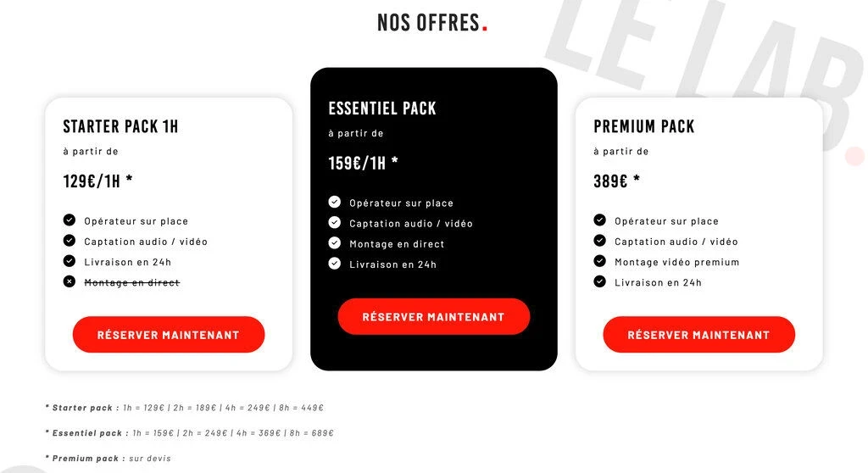Click the 'Starter Pack 1H' card title
The height and width of the screenshot is (473, 868).
tap(120, 127)
